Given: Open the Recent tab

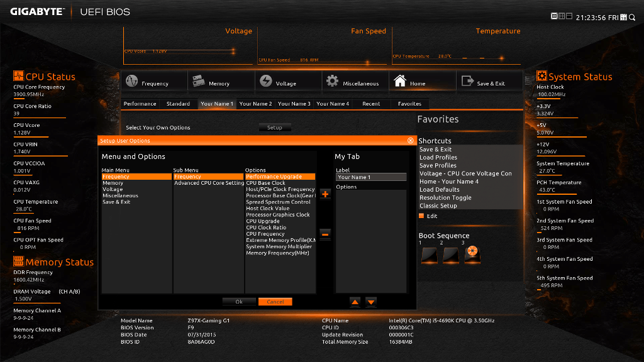Looking at the screenshot, I should tap(371, 104).
